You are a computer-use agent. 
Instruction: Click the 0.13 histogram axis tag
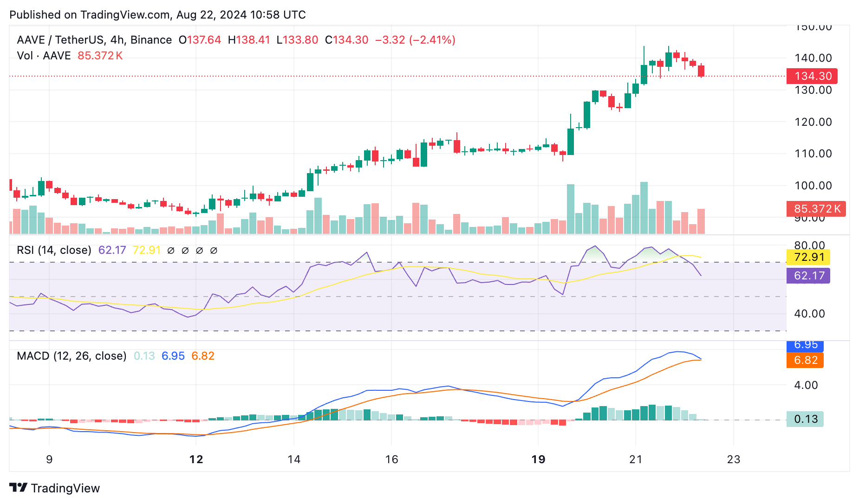tap(805, 419)
